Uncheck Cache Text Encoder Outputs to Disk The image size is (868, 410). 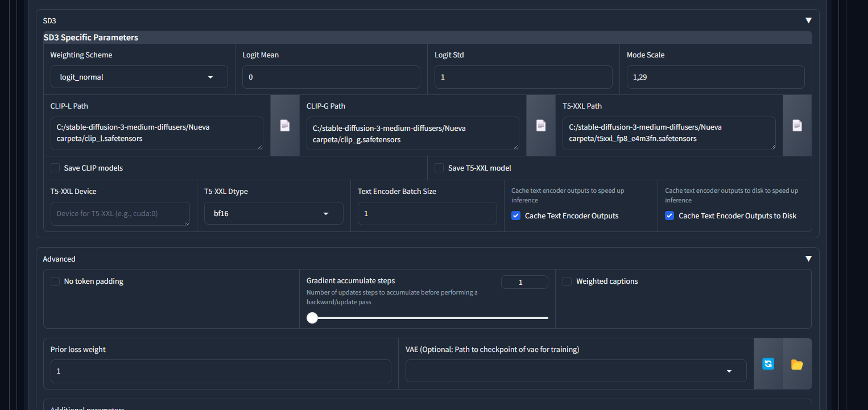click(669, 216)
